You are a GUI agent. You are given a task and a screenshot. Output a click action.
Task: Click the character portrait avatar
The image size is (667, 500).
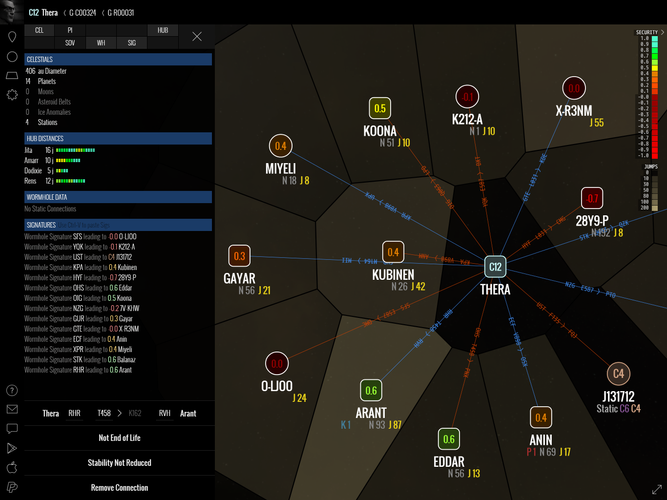11,11
